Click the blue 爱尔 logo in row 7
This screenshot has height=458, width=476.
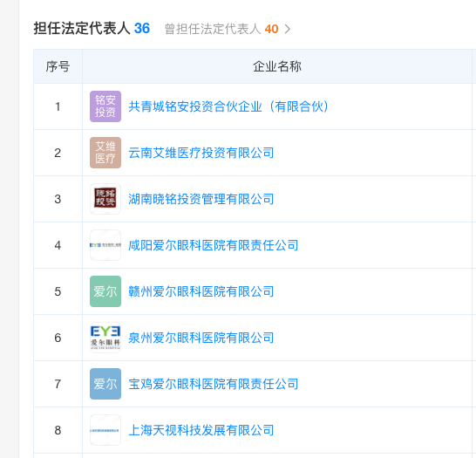(x=105, y=384)
